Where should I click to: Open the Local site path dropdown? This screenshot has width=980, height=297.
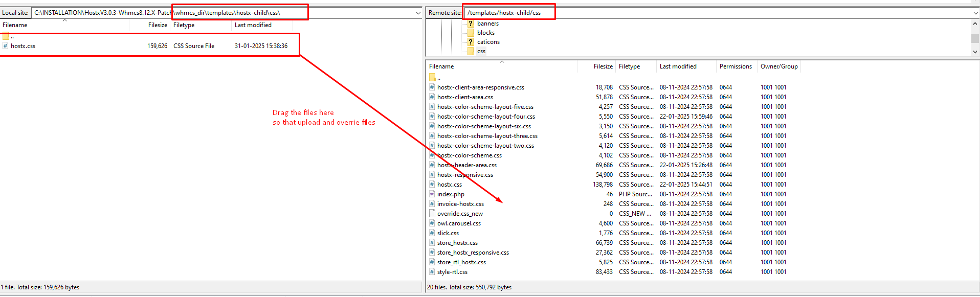point(418,13)
